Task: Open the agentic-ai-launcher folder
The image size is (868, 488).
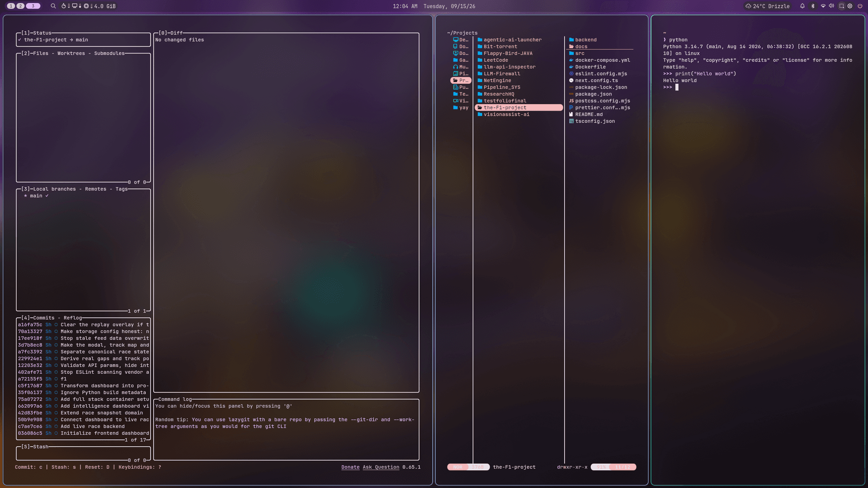Action: pyautogui.click(x=519, y=40)
